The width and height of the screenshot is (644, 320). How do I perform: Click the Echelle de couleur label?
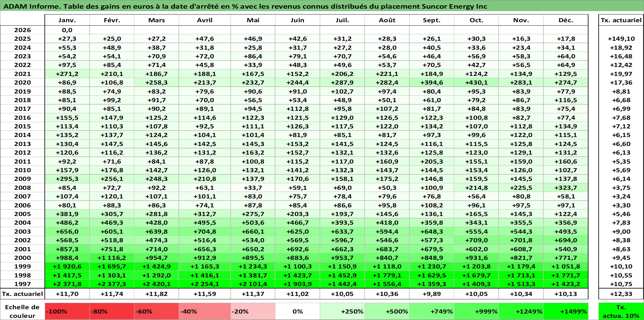23,311
